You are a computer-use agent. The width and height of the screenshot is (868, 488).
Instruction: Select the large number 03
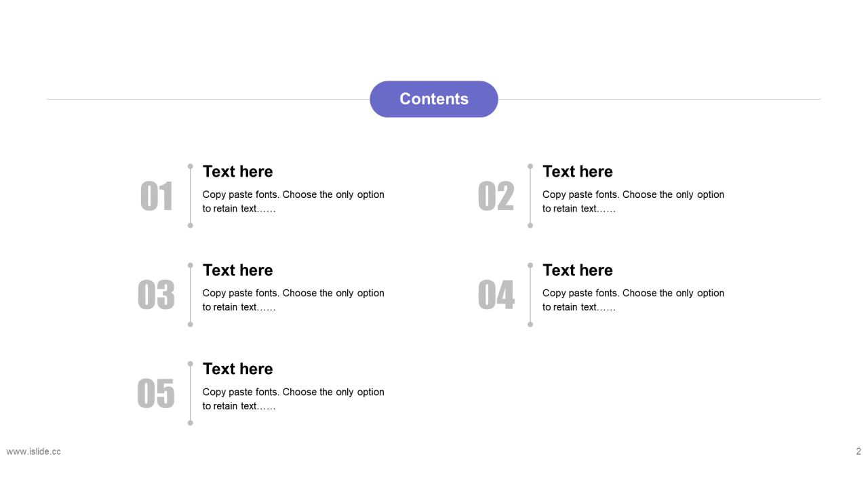pos(156,295)
